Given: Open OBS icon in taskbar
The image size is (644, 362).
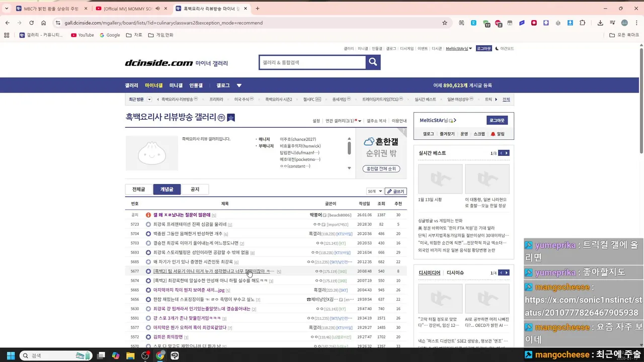Looking at the screenshot, I should 145,355.
